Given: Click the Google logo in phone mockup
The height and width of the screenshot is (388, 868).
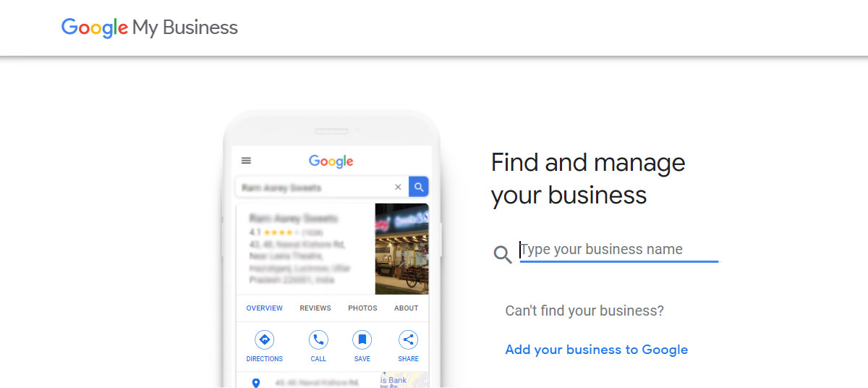Looking at the screenshot, I should point(331,161).
